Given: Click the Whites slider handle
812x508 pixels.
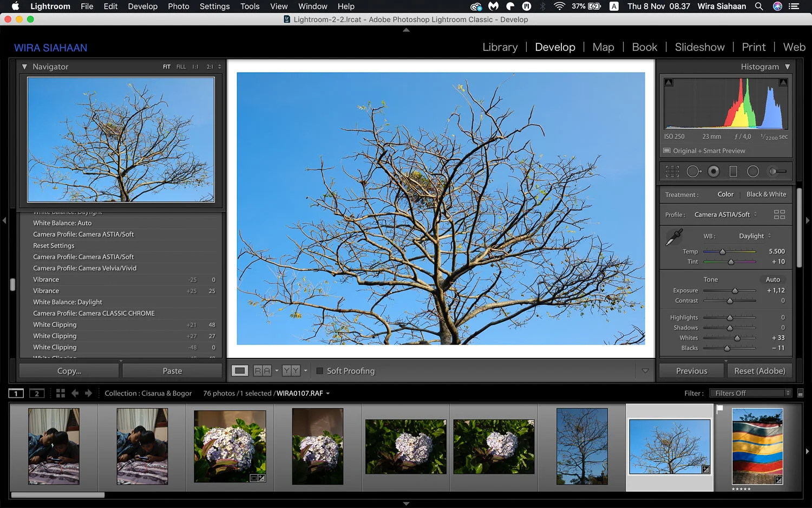Looking at the screenshot, I should coord(737,338).
